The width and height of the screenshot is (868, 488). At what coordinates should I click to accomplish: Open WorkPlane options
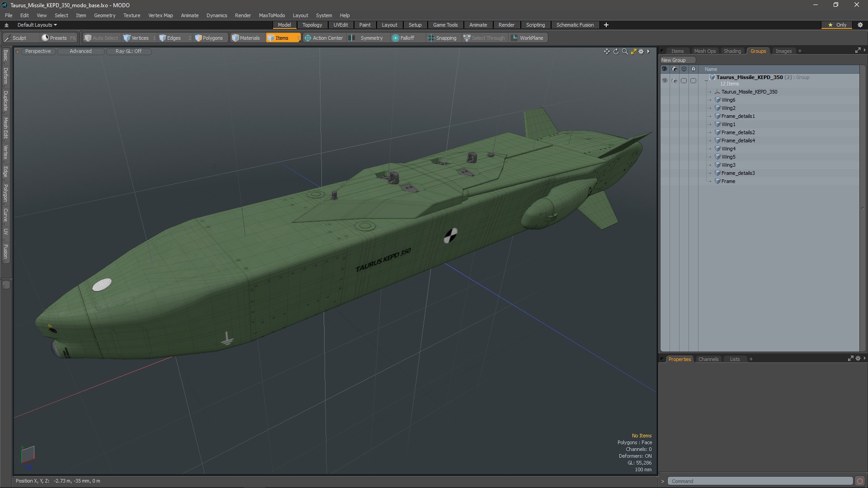tap(528, 38)
